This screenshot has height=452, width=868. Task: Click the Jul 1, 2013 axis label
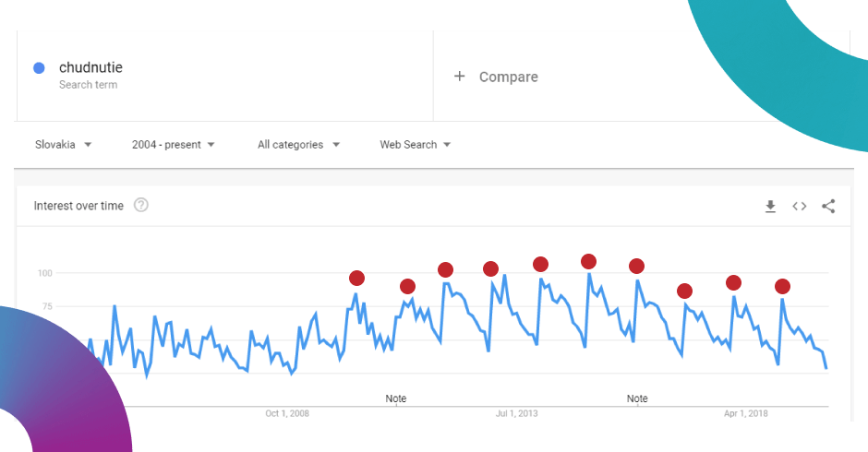point(516,413)
